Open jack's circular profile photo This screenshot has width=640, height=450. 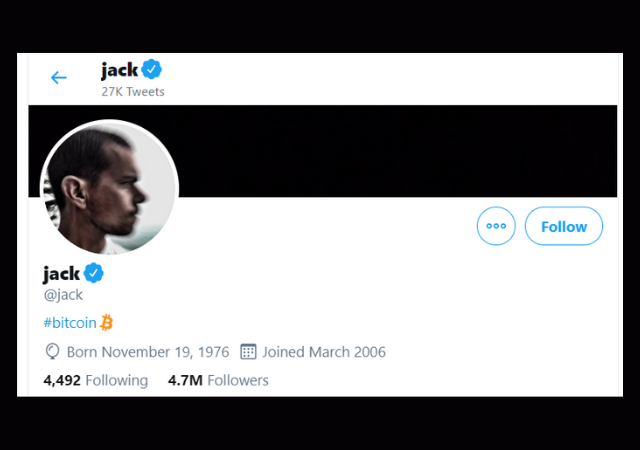tap(109, 188)
